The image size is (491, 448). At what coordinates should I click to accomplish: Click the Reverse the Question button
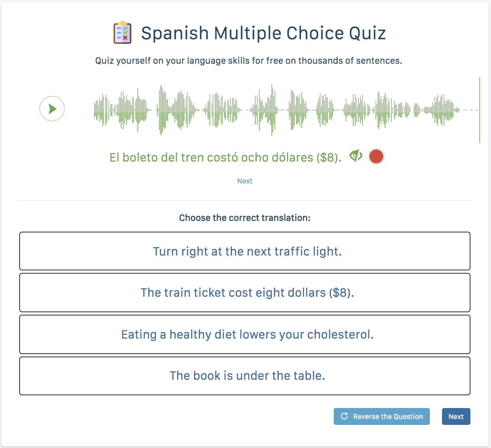(381, 416)
